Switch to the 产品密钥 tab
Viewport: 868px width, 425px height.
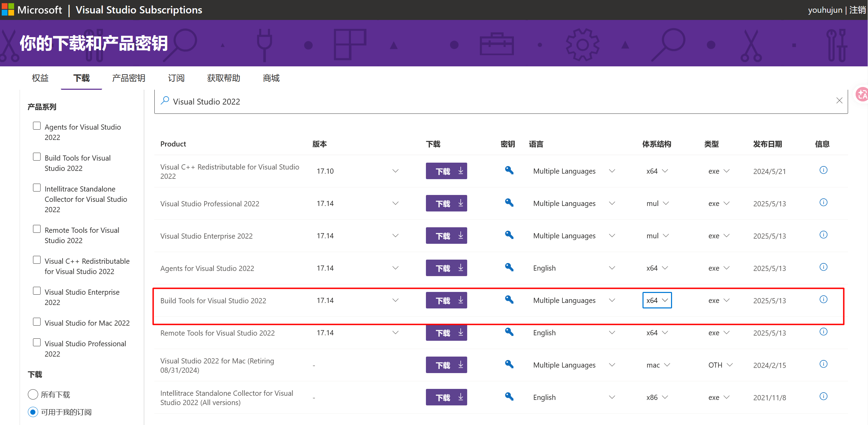pos(129,78)
